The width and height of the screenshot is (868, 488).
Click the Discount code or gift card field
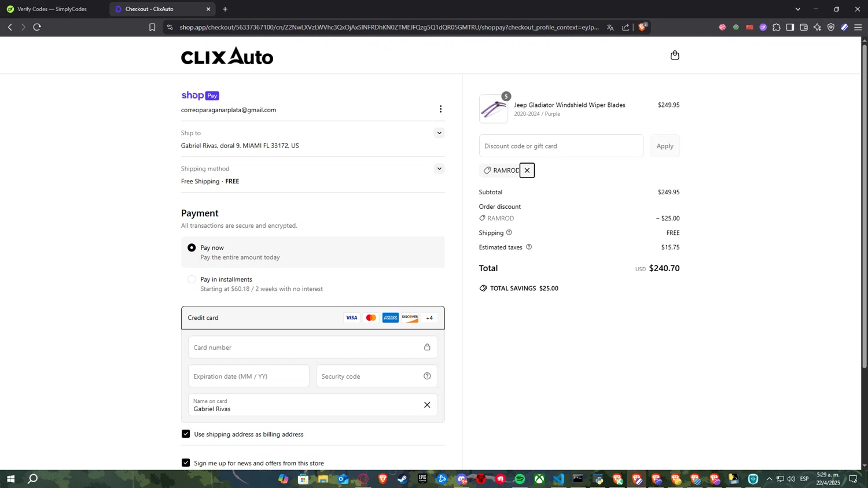(561, 146)
